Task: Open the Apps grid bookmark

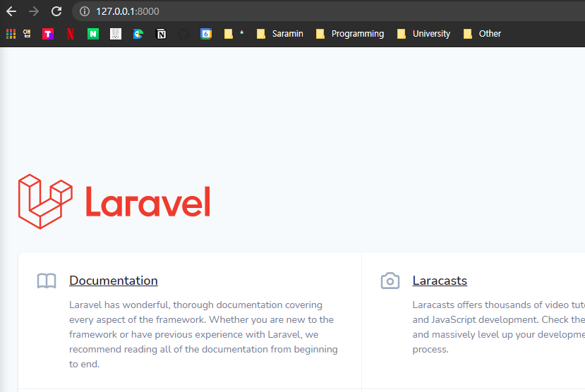Action: [18, 34]
